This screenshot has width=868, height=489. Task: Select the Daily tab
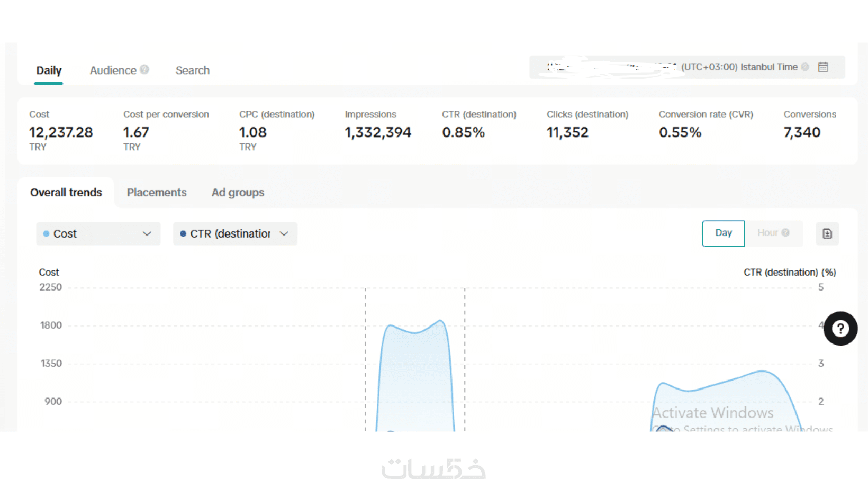pyautogui.click(x=49, y=70)
